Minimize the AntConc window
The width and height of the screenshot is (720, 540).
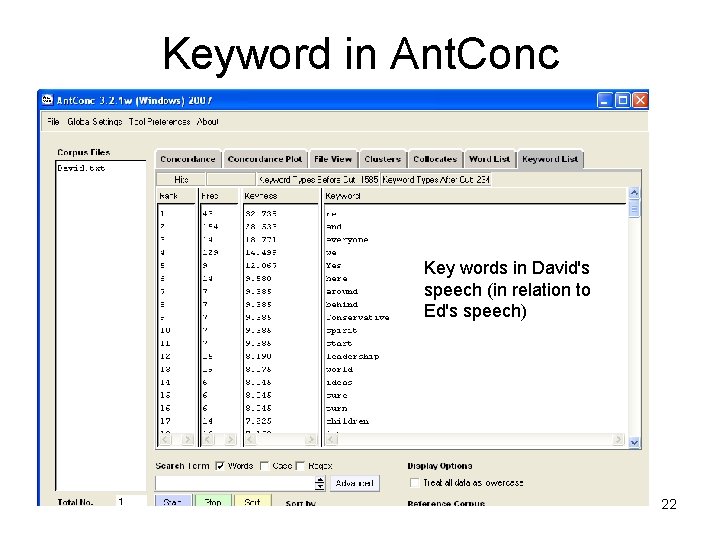click(x=604, y=100)
